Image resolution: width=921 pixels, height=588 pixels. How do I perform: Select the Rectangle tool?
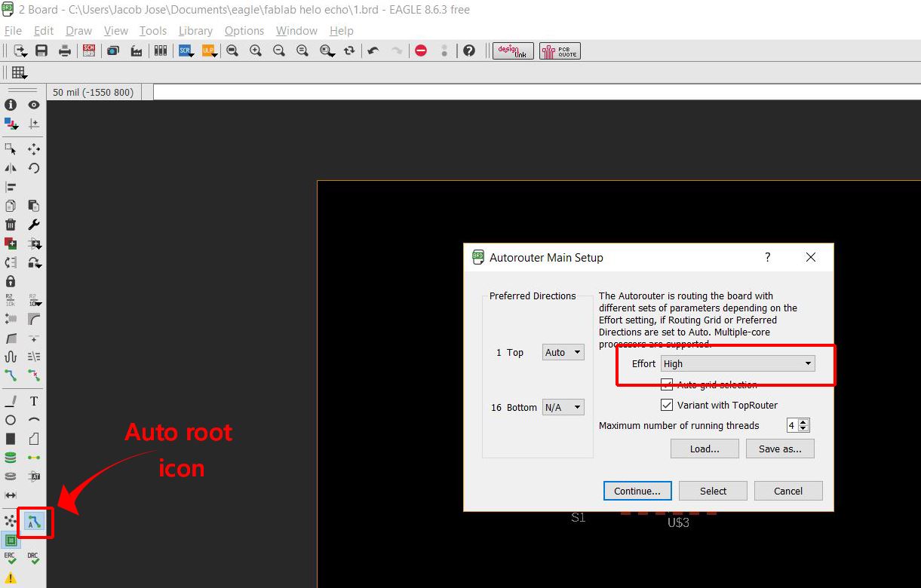[11, 439]
